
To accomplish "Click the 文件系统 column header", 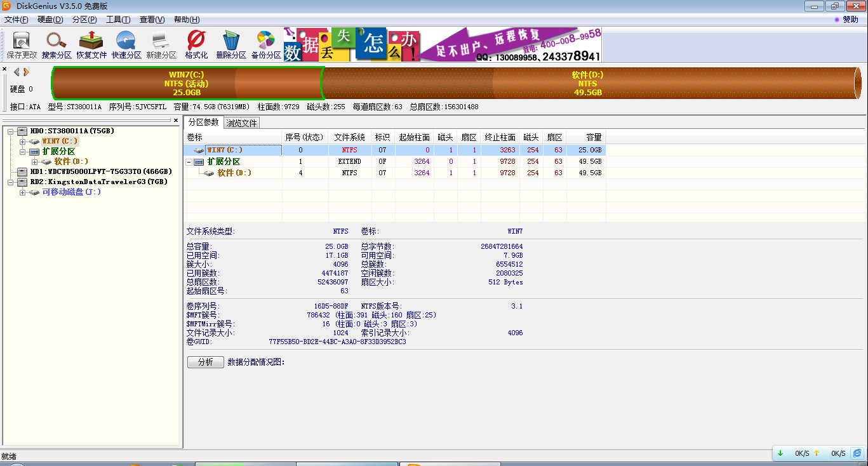I will pyautogui.click(x=350, y=137).
